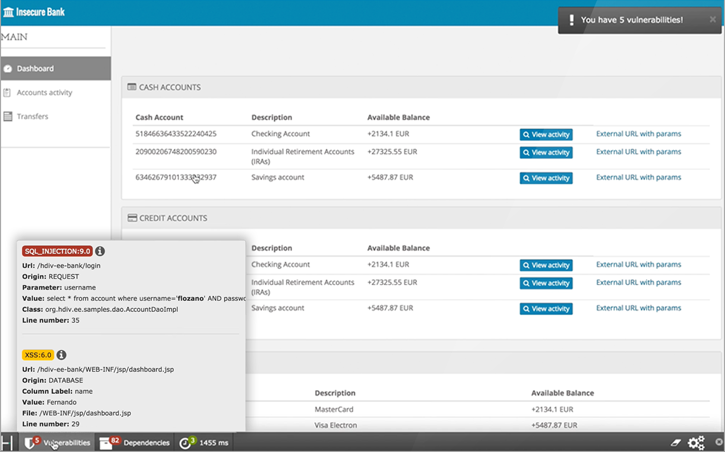Click the Class org.hdiv.ee.samples.dao.AccountDaoImpl line
Screen dimensions: 725x452
[x=100, y=309]
